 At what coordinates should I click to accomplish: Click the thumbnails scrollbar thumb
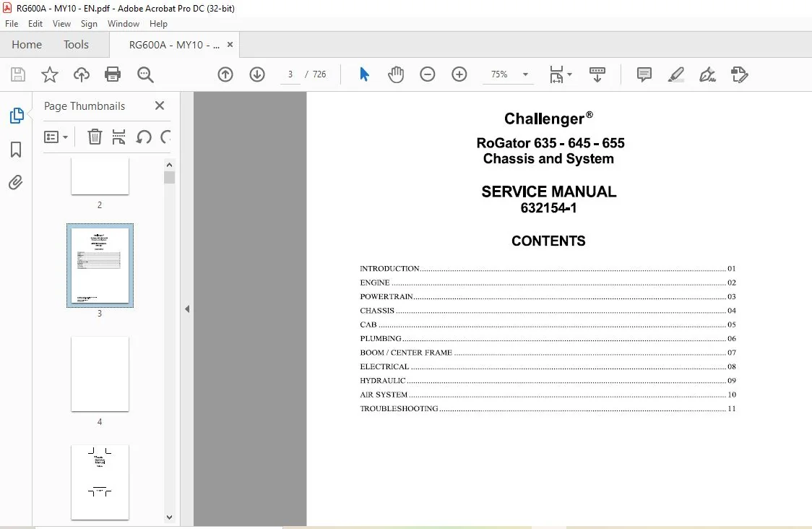[x=169, y=177]
